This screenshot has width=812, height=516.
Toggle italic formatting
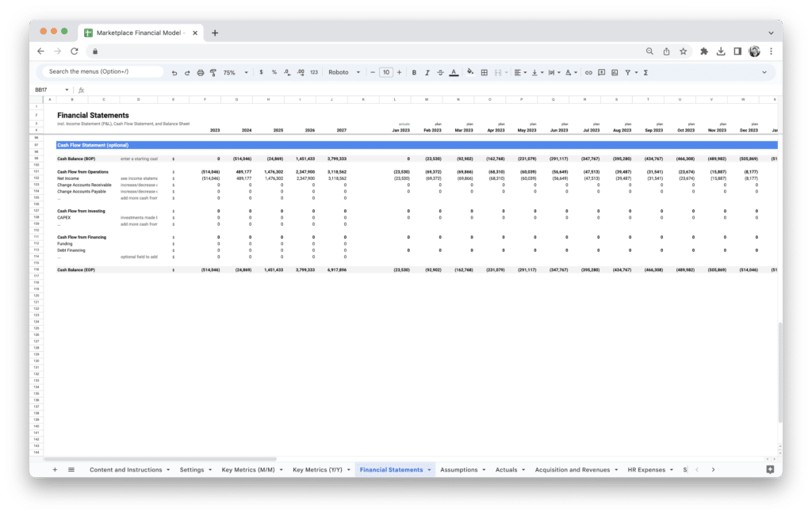[x=427, y=72]
